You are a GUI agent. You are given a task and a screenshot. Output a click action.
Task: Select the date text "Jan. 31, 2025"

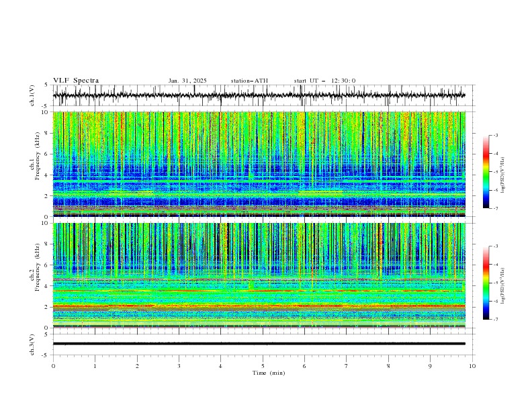tap(187, 81)
